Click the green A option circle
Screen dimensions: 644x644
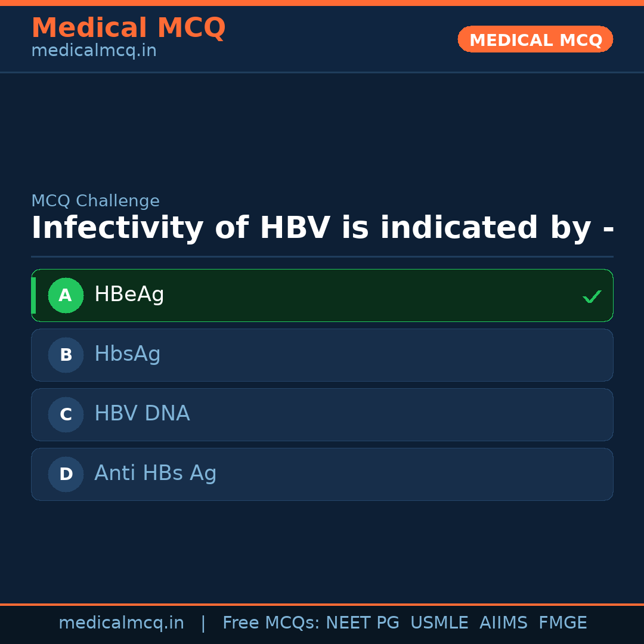[x=66, y=295]
